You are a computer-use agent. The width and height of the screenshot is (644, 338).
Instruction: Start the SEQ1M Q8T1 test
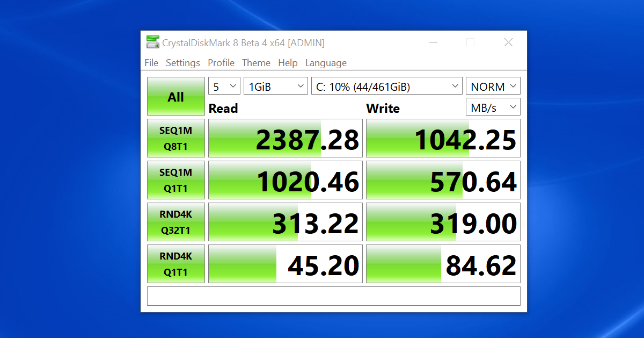click(176, 138)
